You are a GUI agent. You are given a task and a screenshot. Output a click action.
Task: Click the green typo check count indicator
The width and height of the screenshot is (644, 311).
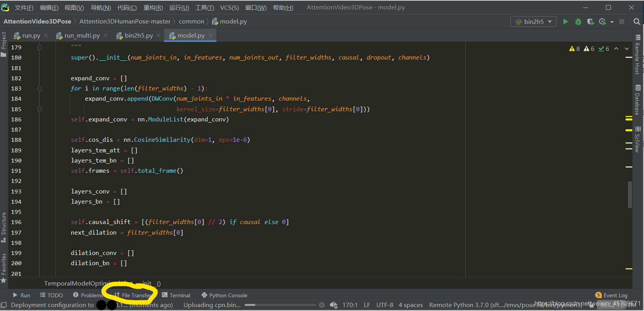coord(604,49)
